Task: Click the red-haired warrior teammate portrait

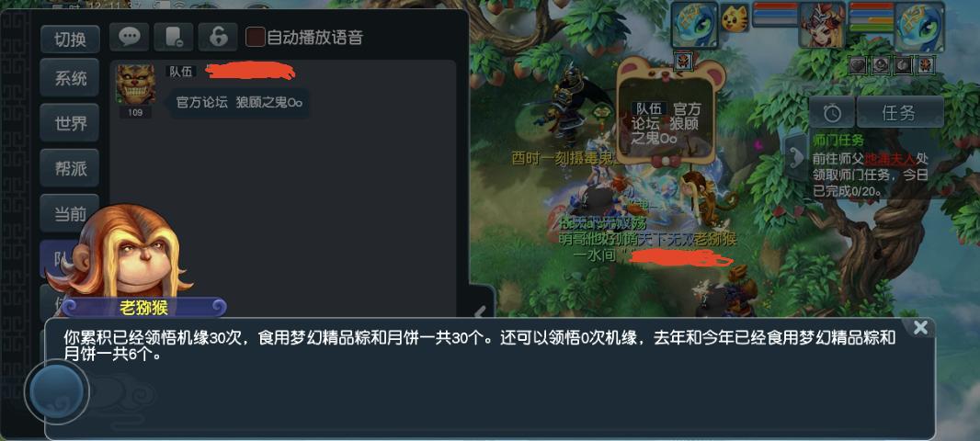Action: tap(822, 25)
